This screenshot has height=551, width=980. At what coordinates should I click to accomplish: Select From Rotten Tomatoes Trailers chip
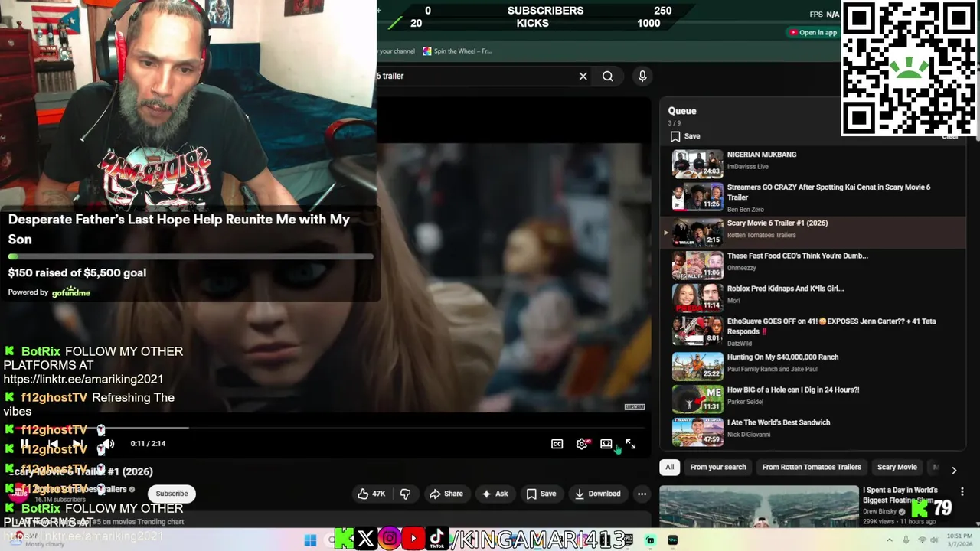[812, 467]
